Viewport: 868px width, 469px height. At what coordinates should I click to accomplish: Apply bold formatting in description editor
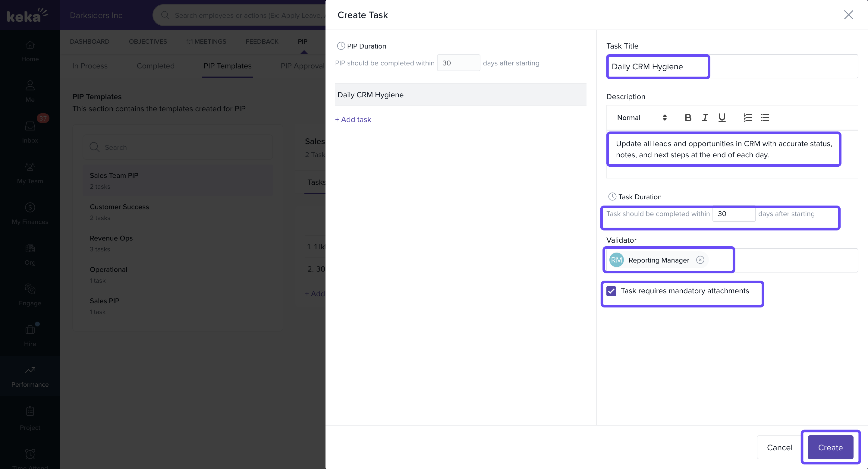[688, 118]
